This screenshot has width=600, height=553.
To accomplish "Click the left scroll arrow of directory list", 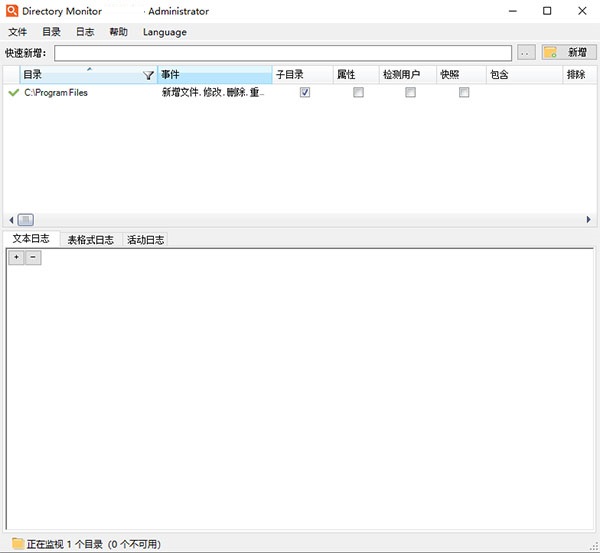I will click(x=11, y=220).
